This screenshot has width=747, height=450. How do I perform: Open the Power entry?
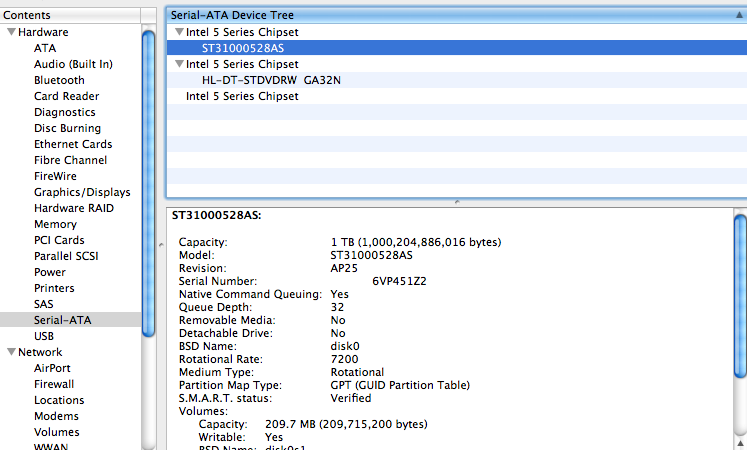click(50, 272)
